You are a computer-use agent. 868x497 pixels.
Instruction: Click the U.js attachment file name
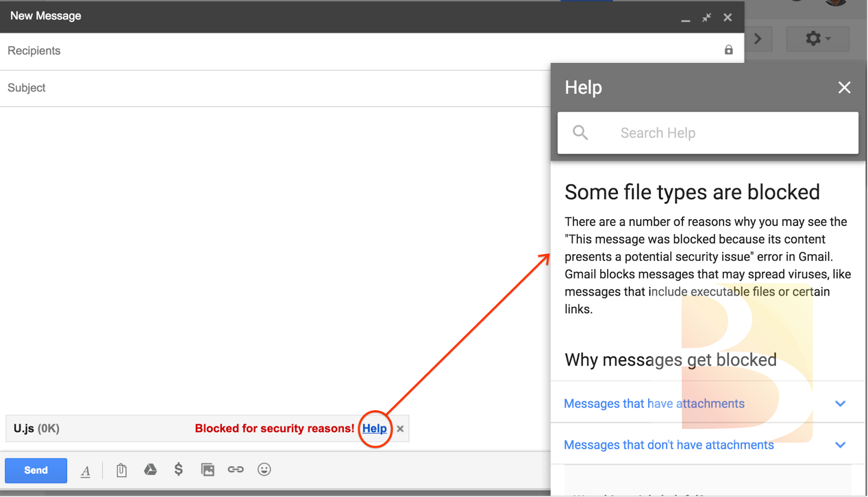pyautogui.click(x=24, y=429)
